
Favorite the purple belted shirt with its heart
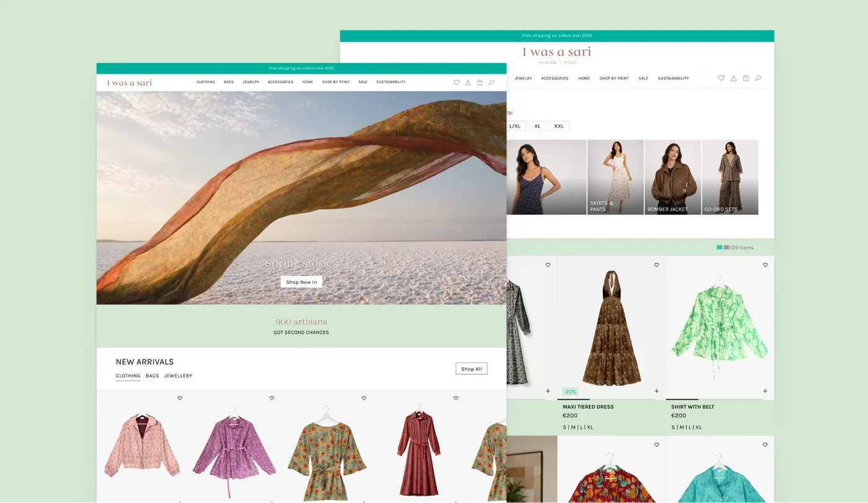pos(272,398)
